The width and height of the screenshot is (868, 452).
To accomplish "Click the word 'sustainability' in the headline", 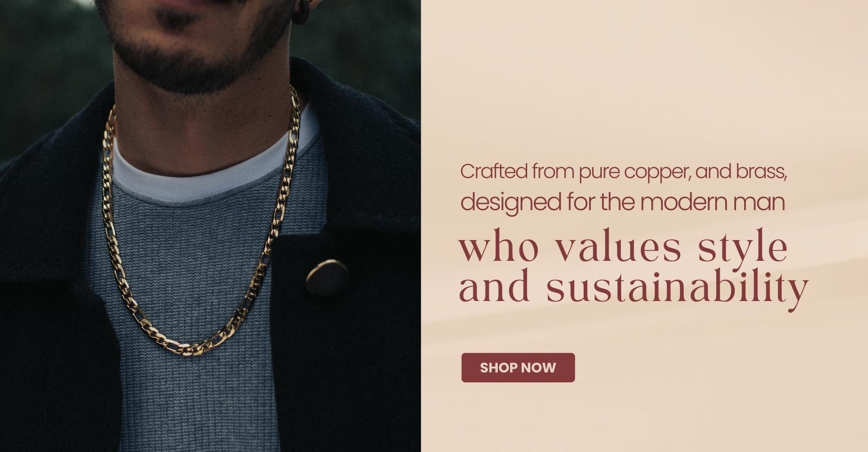I will (677, 287).
